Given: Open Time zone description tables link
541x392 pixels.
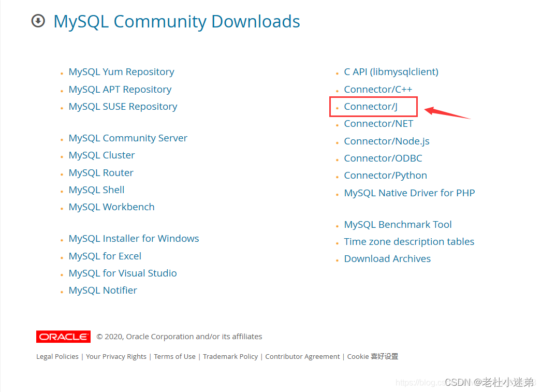Looking at the screenshot, I should [409, 241].
